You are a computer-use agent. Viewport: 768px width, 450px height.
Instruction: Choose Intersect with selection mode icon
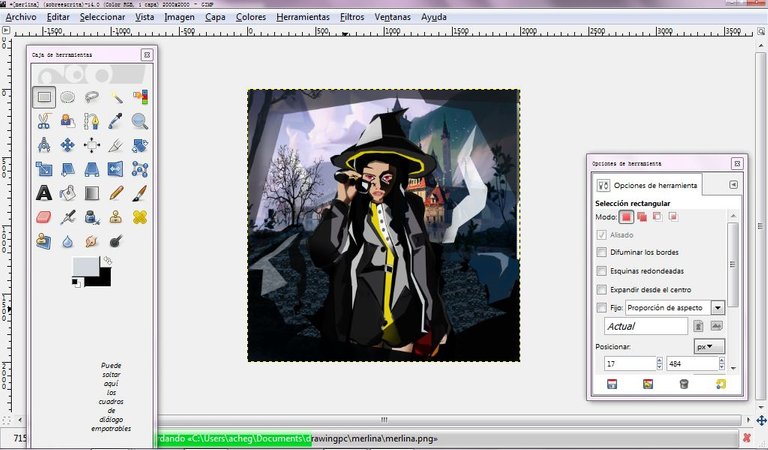673,216
